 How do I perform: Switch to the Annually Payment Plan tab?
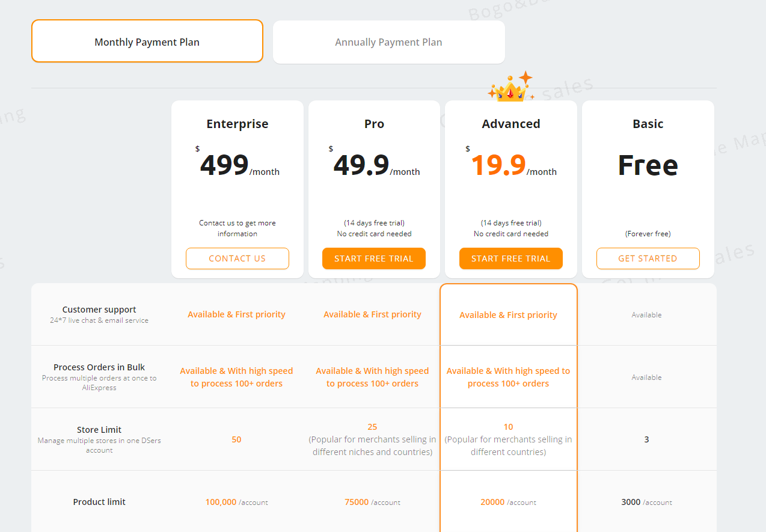tap(388, 41)
